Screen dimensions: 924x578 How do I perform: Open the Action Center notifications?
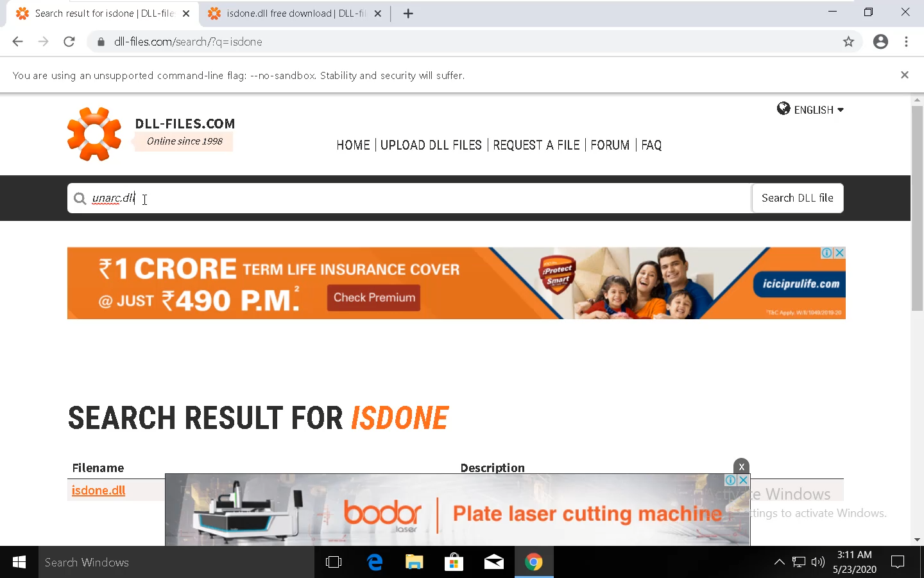point(898,563)
